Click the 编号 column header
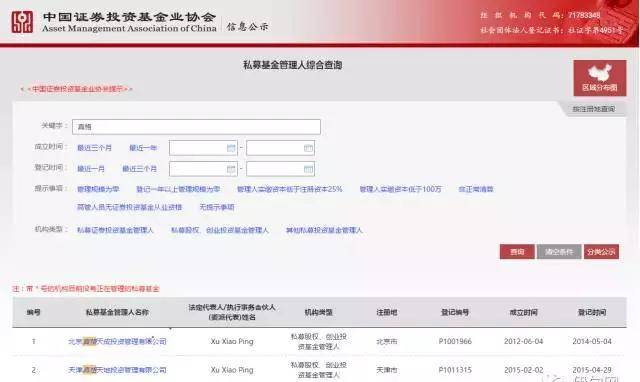 (x=33, y=312)
